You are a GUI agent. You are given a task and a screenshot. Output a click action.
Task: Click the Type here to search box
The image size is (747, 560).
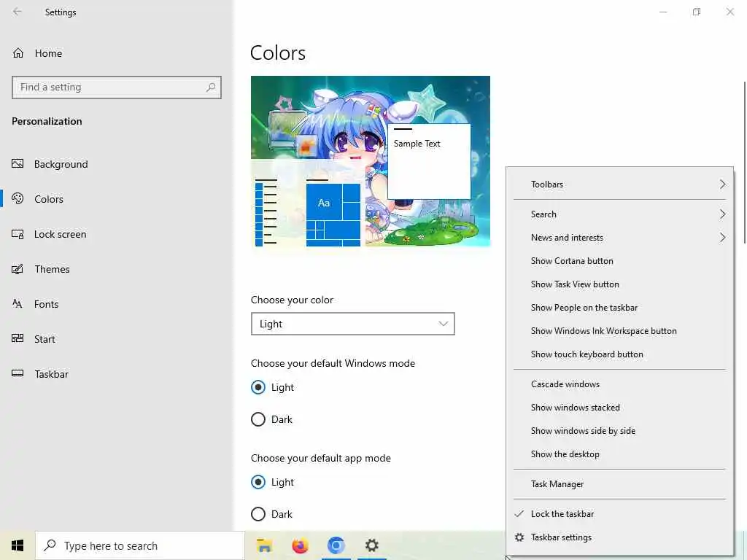coord(140,545)
